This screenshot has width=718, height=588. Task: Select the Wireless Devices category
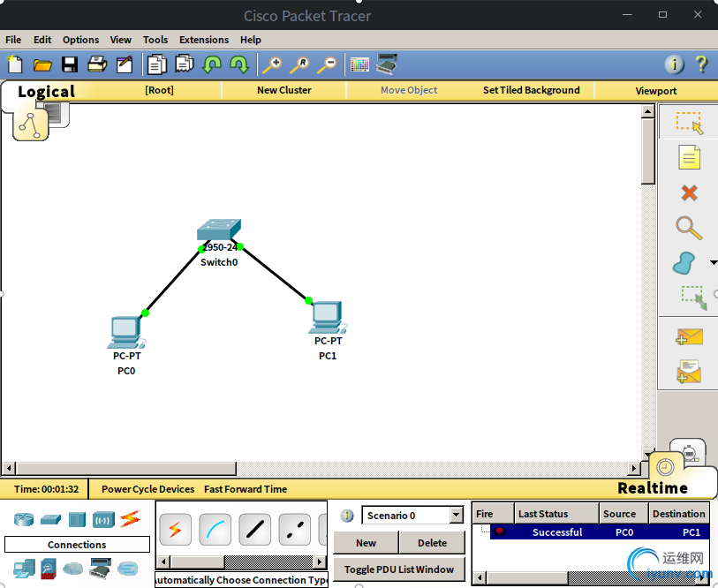coord(103,520)
